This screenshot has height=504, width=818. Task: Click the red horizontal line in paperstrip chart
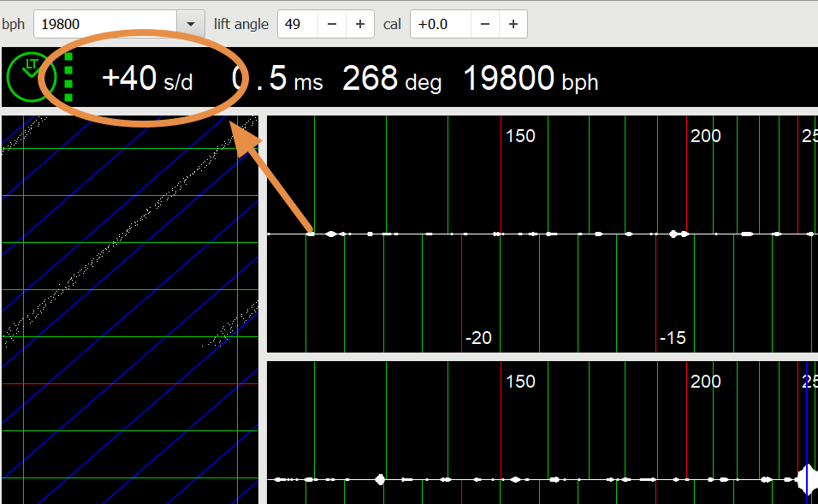click(130, 383)
